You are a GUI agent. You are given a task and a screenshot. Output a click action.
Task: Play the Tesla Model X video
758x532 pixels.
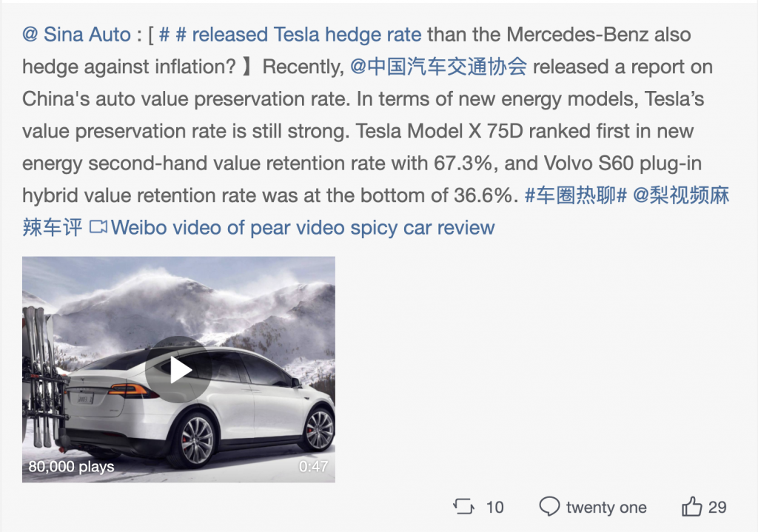(x=179, y=370)
